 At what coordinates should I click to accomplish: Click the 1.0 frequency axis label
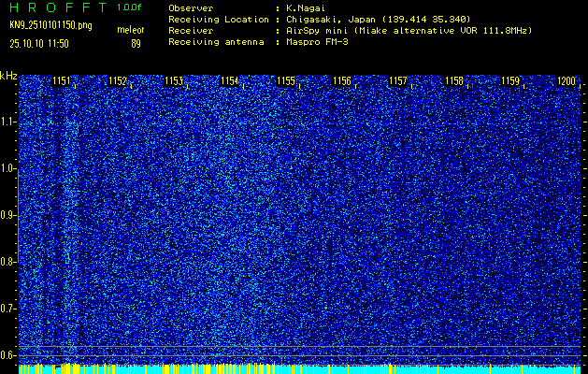pyautogui.click(x=8, y=168)
